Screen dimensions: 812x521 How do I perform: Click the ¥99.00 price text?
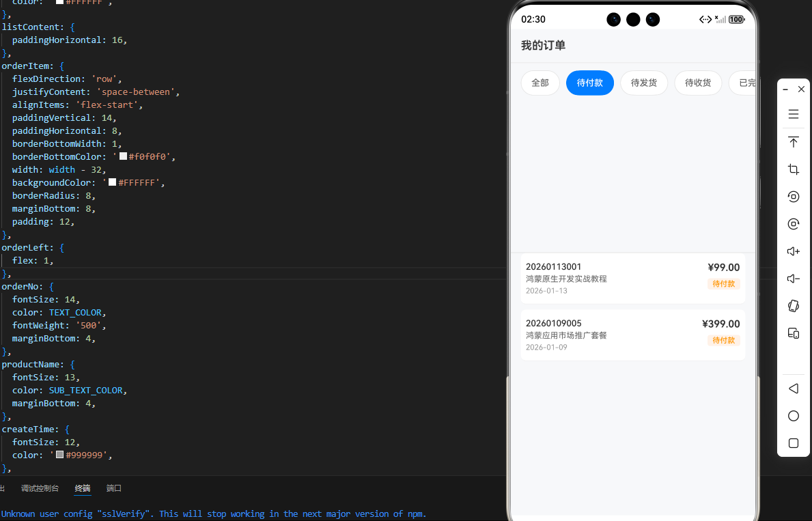[723, 267]
